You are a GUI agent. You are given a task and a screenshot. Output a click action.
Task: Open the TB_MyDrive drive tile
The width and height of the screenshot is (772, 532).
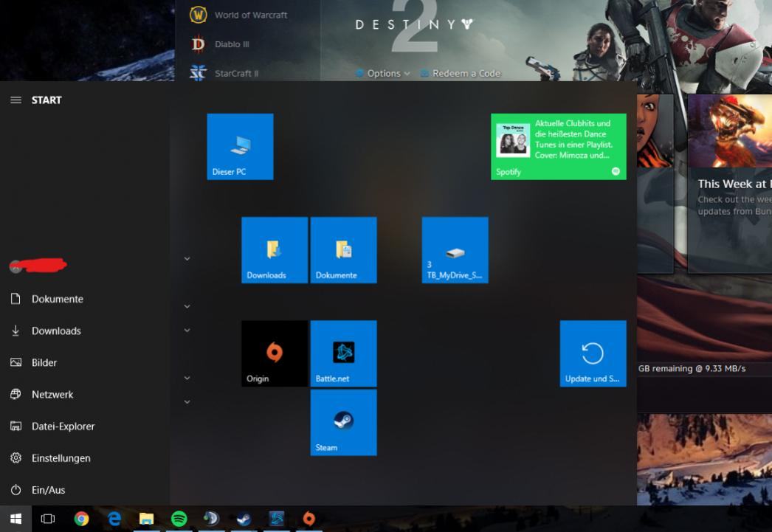455,250
